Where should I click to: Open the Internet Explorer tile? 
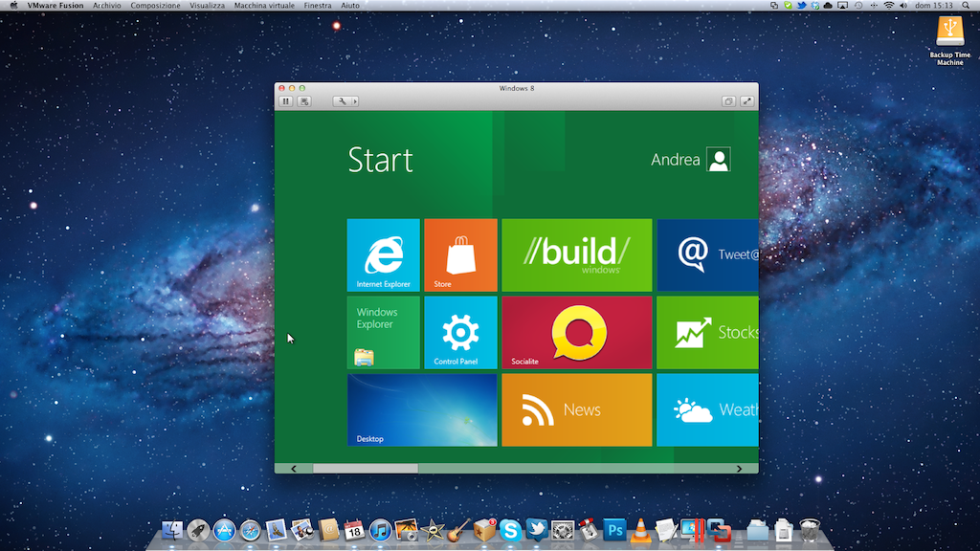click(383, 254)
